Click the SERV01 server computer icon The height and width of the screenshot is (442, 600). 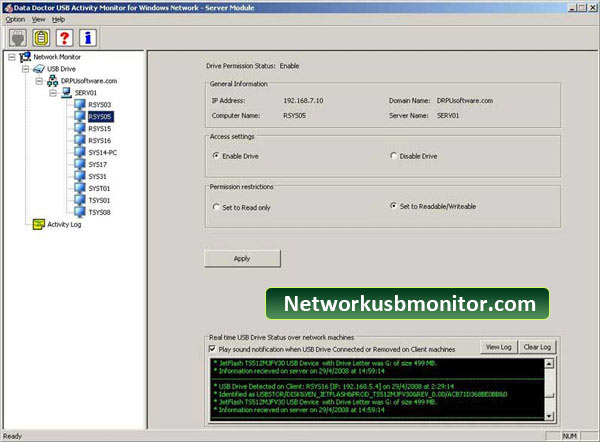[x=66, y=93]
